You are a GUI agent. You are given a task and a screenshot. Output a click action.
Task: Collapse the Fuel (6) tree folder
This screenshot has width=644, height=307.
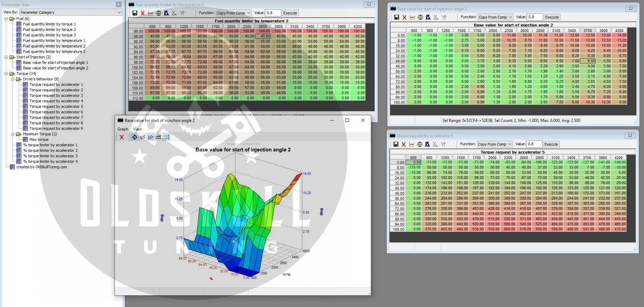pyautogui.click(x=6, y=19)
